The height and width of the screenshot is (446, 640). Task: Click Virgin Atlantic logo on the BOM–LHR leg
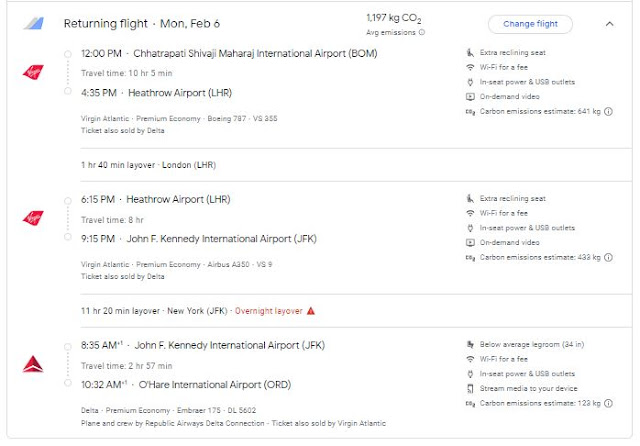(33, 72)
